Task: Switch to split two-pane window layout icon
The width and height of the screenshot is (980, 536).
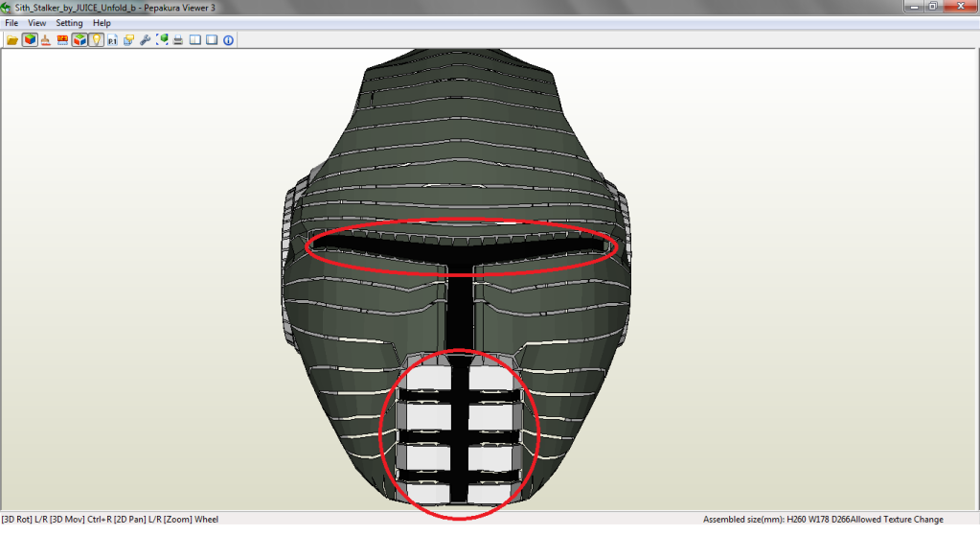Action: [195, 40]
